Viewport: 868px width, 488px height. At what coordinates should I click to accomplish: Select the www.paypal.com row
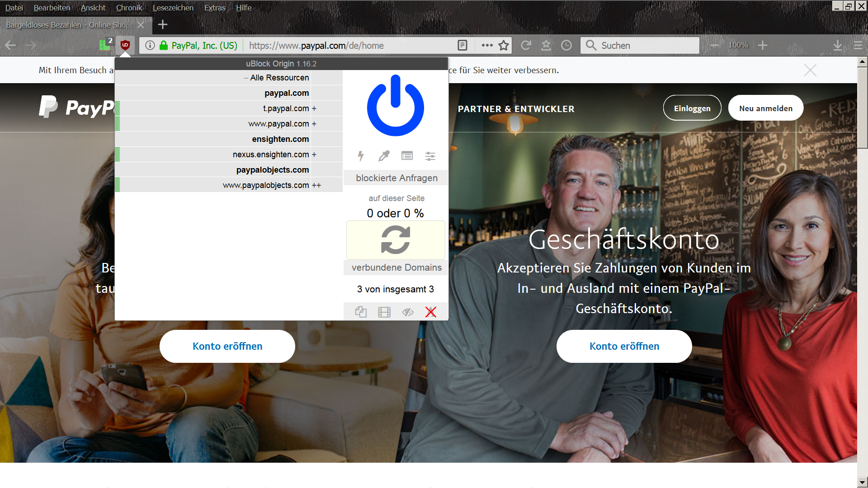point(229,124)
